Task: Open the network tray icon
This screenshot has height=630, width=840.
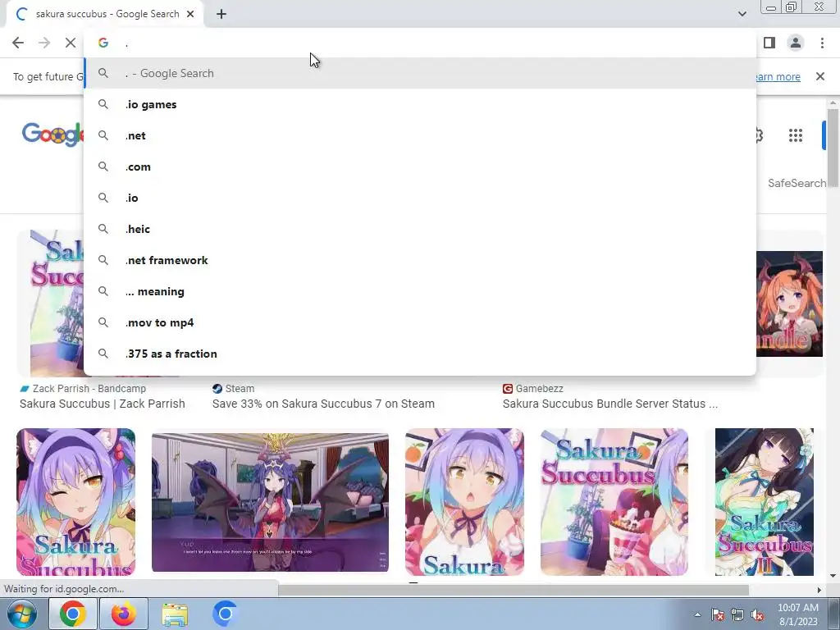Action: click(x=737, y=614)
